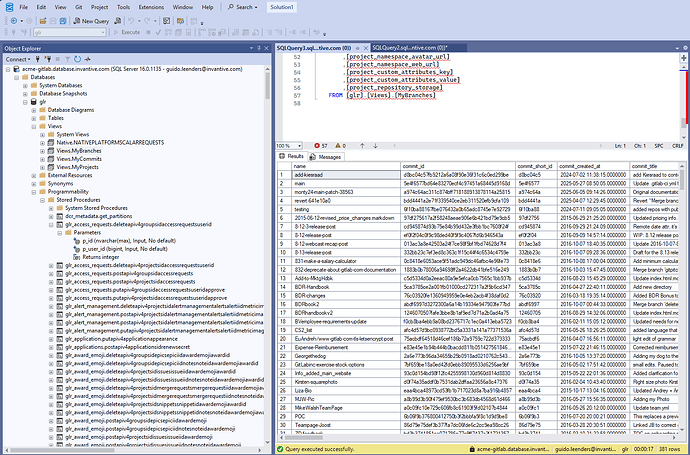Screen dimensions: 690x455
Task: Click the New Project plus-circle icon
Action: (14, 21)
